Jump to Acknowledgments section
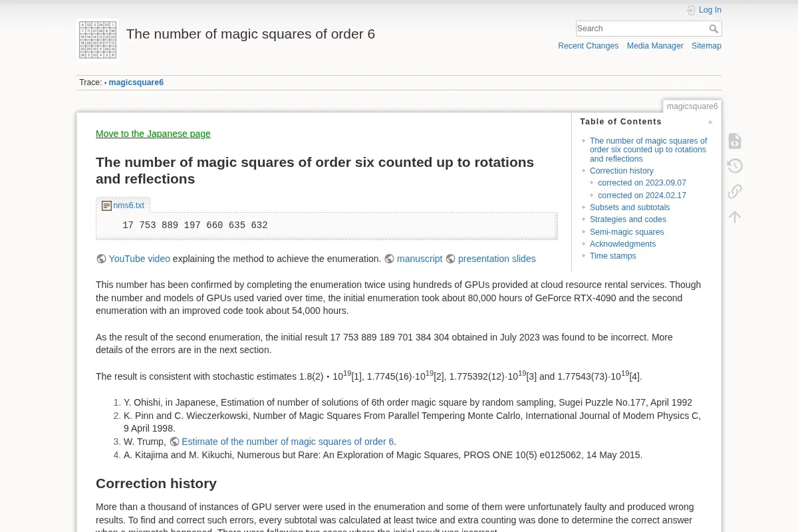798x532 pixels. click(x=622, y=244)
